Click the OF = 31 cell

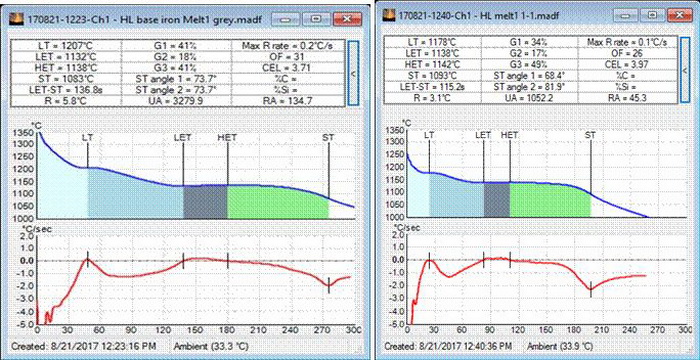point(289,57)
